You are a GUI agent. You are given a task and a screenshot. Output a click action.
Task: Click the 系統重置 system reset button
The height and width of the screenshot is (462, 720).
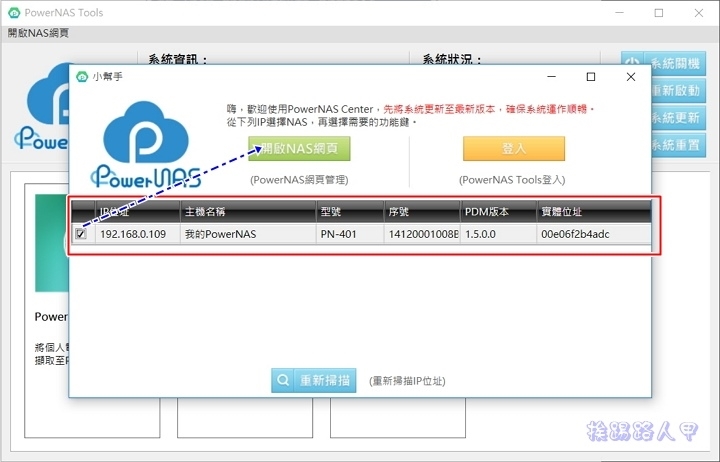[664, 145]
